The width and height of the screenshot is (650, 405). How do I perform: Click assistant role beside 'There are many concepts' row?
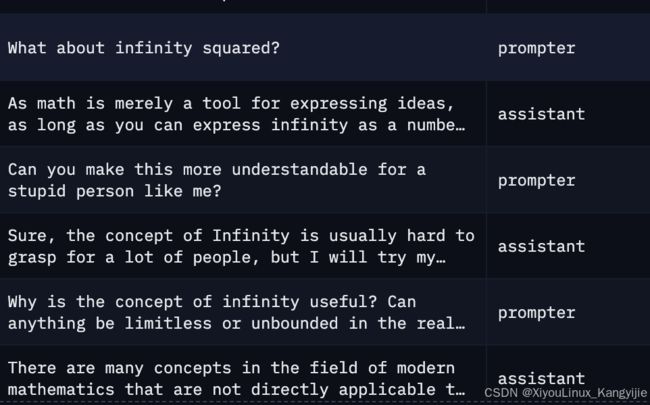[541, 378]
